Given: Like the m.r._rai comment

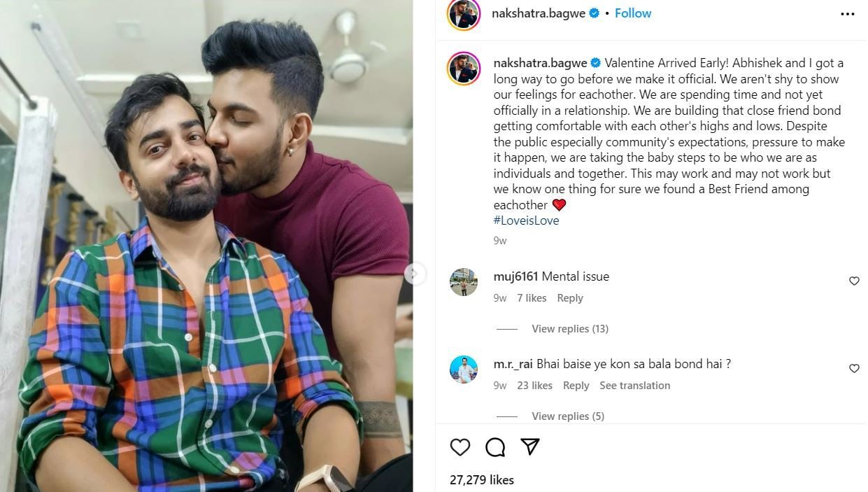Looking at the screenshot, I should pyautogui.click(x=854, y=368).
